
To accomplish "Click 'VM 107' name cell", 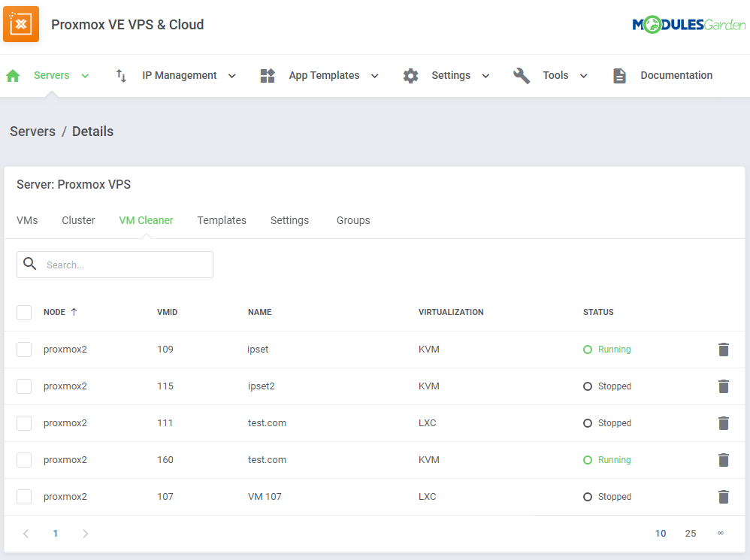I will (x=265, y=497).
